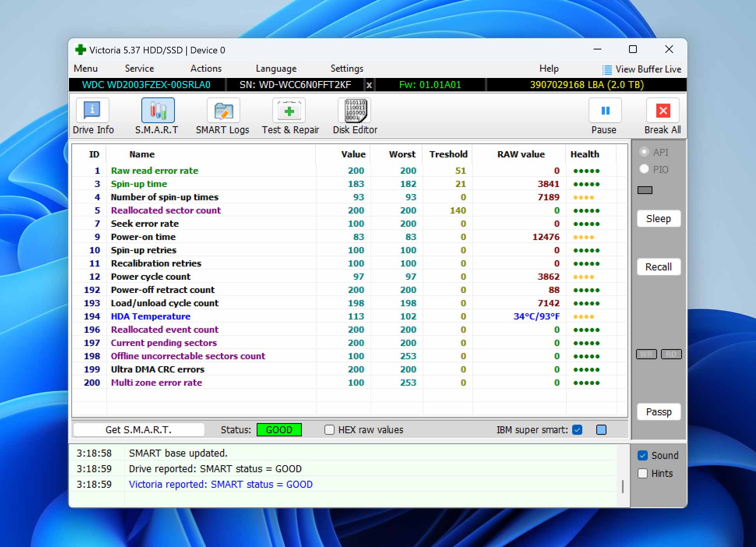Click the Get S.M.A.R.T. button

click(x=139, y=430)
